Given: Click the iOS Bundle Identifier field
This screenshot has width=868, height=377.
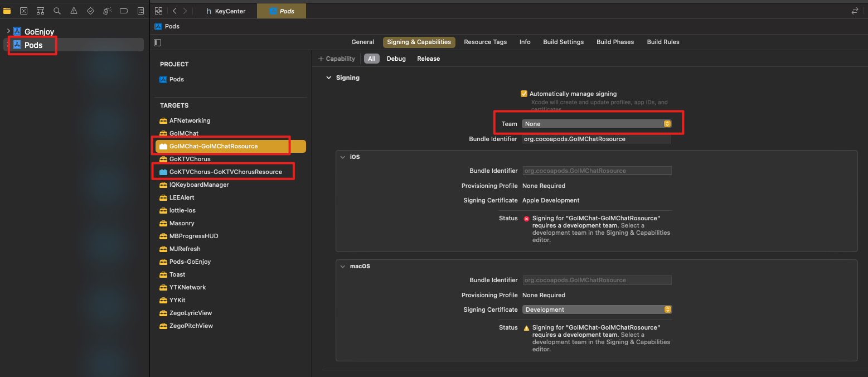Looking at the screenshot, I should [x=597, y=171].
